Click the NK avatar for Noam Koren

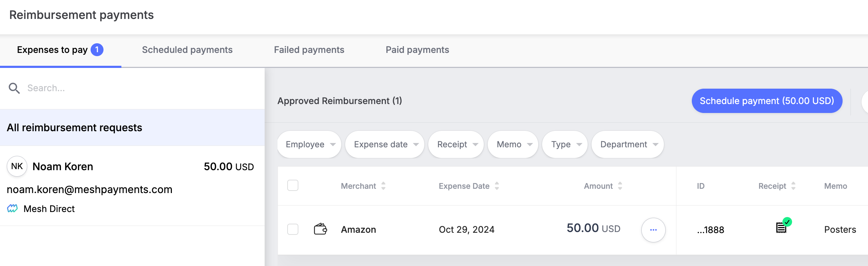[17, 166]
